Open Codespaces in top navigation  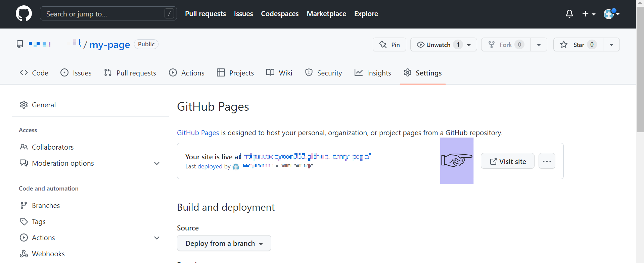coord(280,14)
